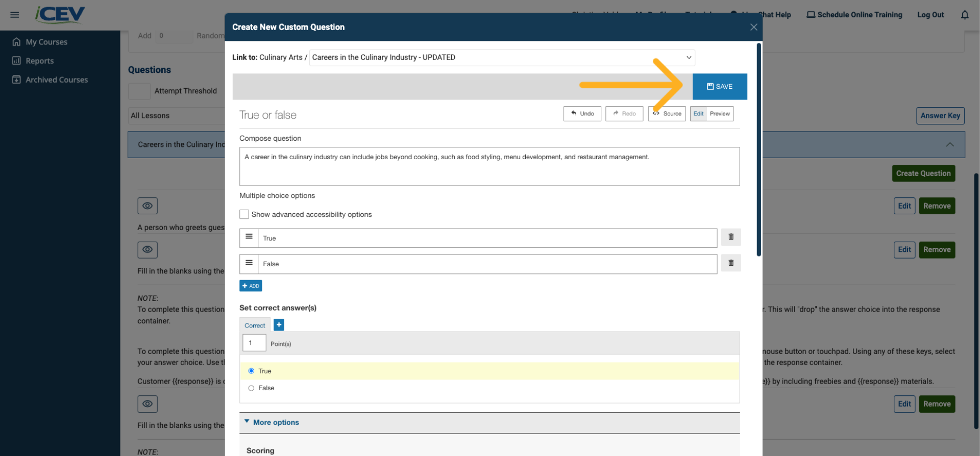
Task: Open Reports in the sidebar
Action: pos(39,61)
